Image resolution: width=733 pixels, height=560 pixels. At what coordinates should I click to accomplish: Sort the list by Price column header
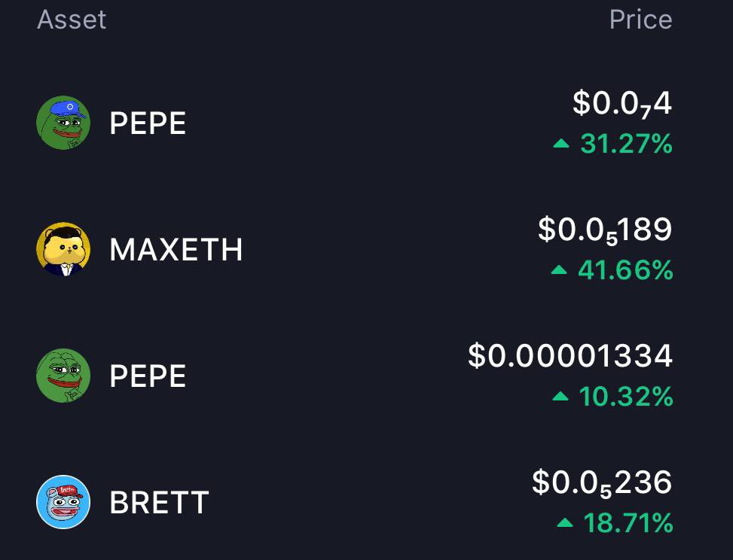click(x=640, y=20)
